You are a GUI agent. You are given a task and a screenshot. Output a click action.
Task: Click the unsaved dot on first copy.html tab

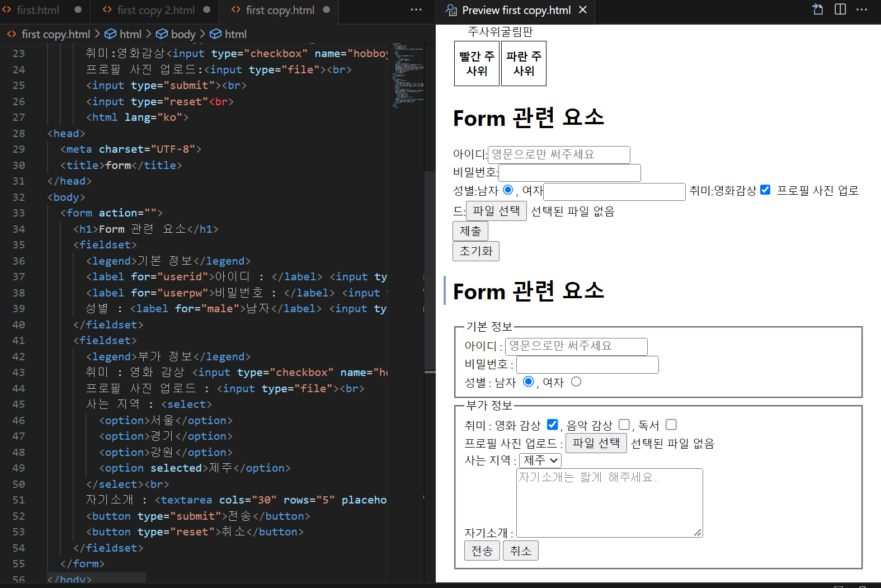point(326,10)
